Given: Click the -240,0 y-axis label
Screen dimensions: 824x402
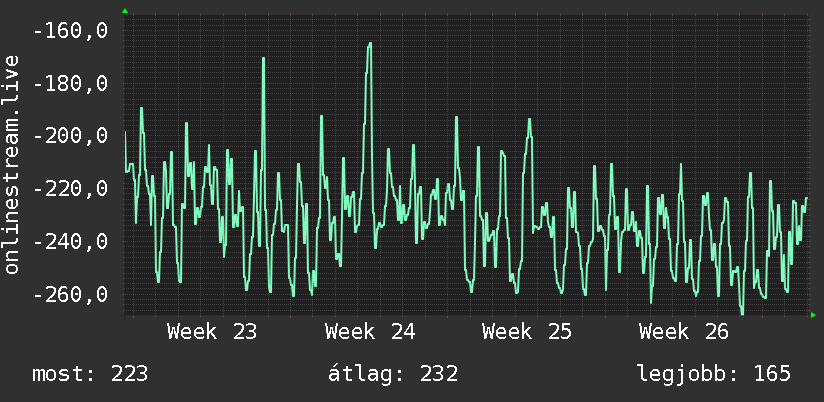Looking at the screenshot, I should (x=70, y=241).
